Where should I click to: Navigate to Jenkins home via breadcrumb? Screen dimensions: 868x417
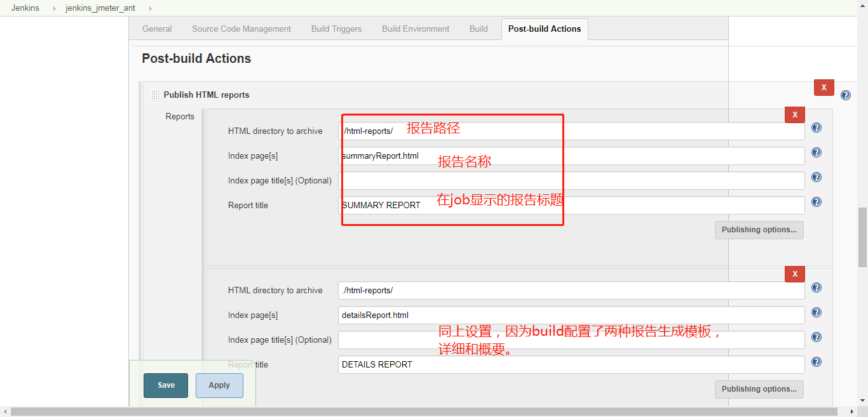25,8
